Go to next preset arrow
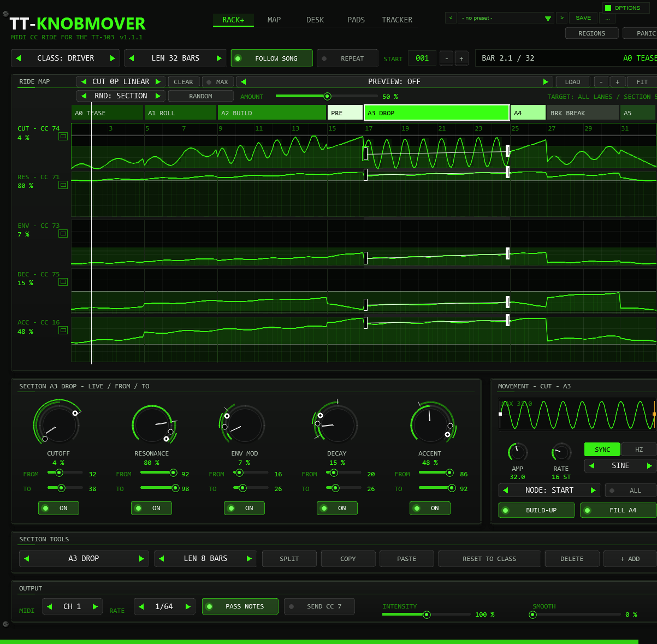 coord(562,18)
